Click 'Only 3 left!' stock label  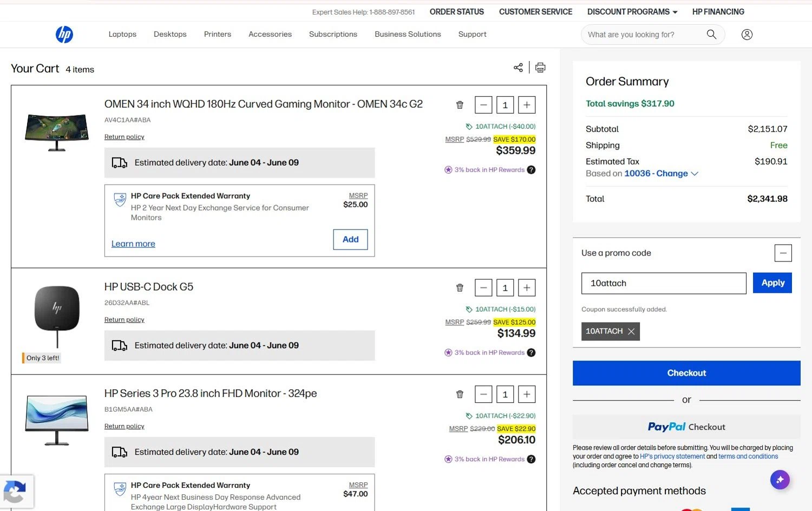[42, 358]
